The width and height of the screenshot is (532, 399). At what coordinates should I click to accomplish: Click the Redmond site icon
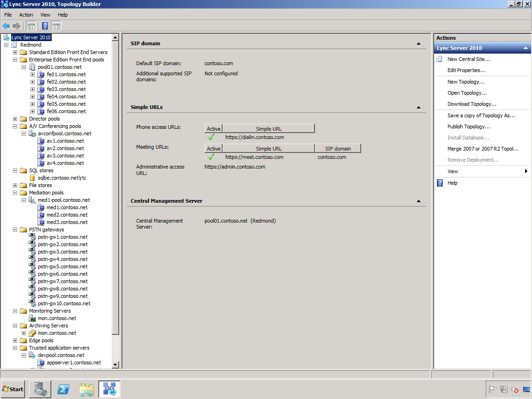pyautogui.click(x=14, y=45)
